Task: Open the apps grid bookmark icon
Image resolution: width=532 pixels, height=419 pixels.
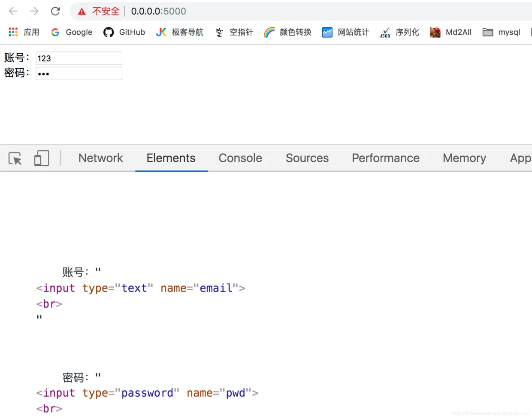Action: click(x=13, y=32)
